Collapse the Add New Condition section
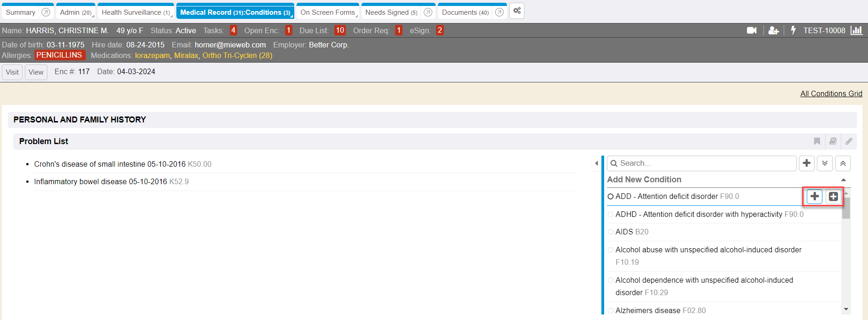The height and width of the screenshot is (320, 868). click(x=844, y=180)
